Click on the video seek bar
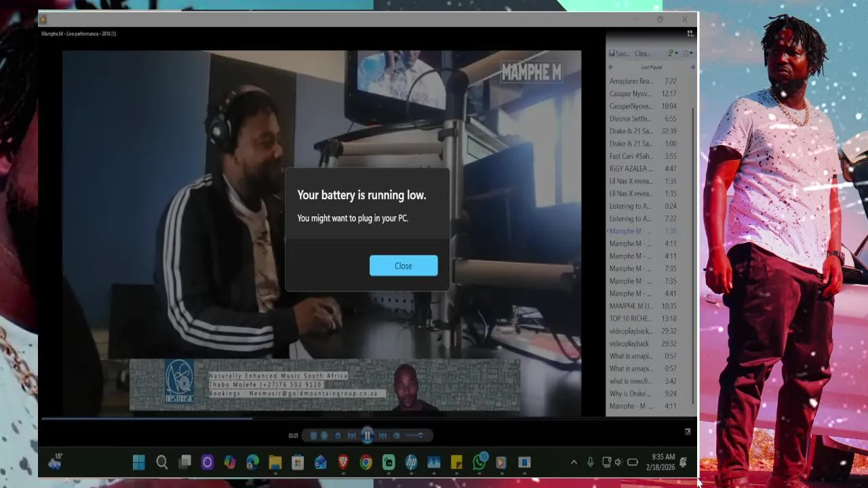Screen dimensions: 868x488 pos(323,418)
